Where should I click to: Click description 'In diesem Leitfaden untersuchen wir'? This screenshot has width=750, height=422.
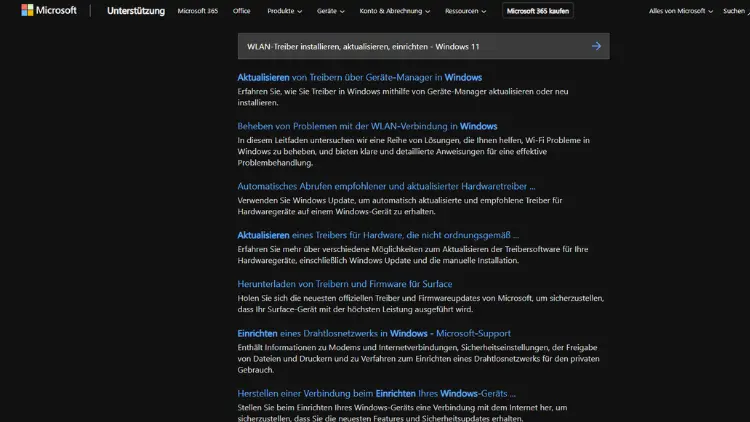coord(414,151)
